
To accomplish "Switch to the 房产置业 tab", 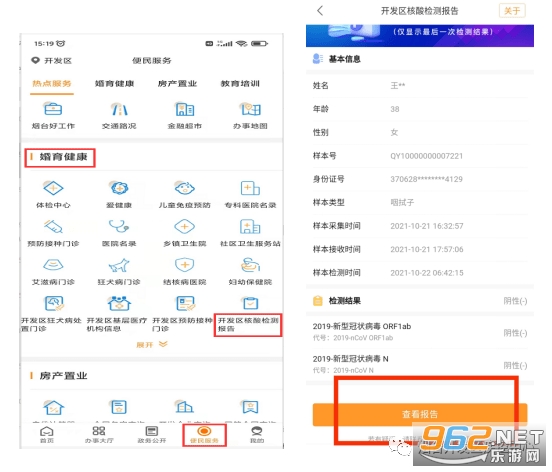I will point(177,84).
